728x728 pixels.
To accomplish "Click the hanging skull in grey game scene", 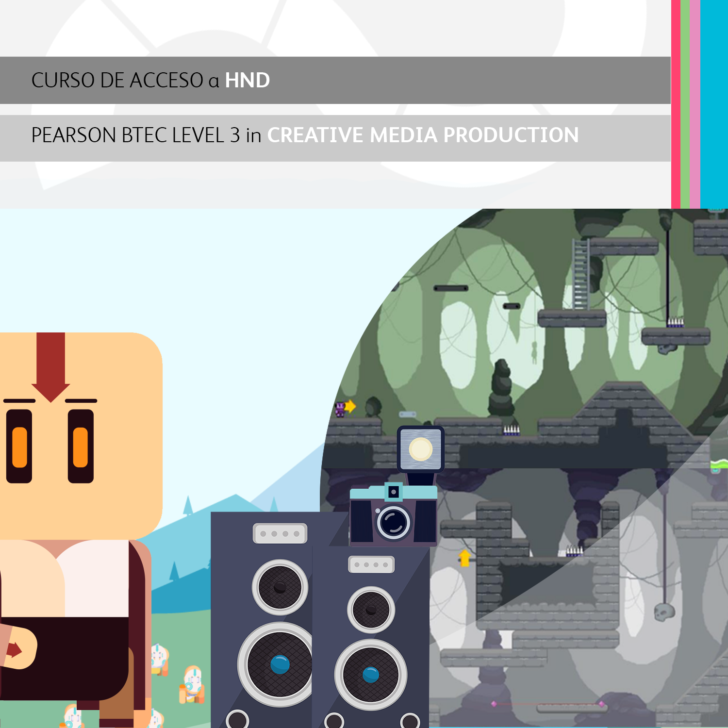I will 663,612.
